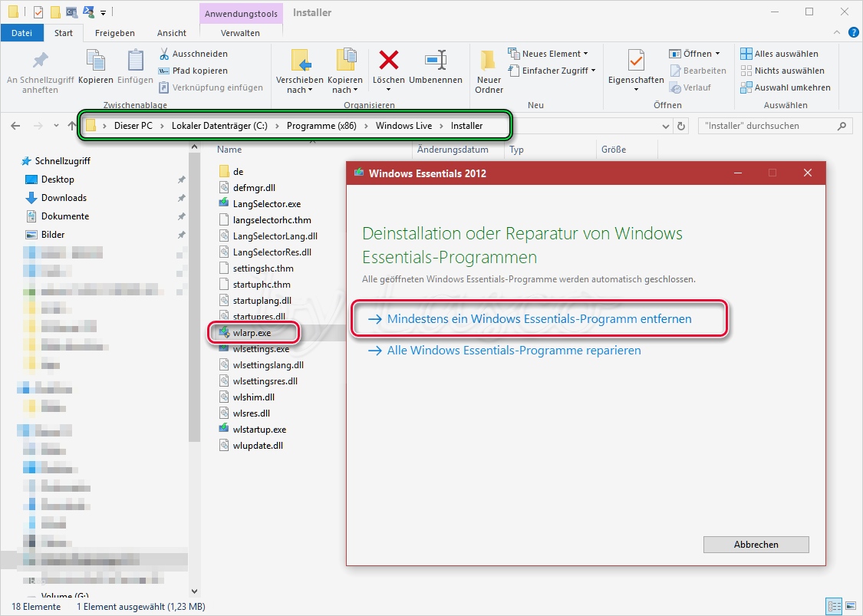This screenshot has width=863, height=616.
Task: Select Desktop in the navigation pane
Action: (58, 180)
